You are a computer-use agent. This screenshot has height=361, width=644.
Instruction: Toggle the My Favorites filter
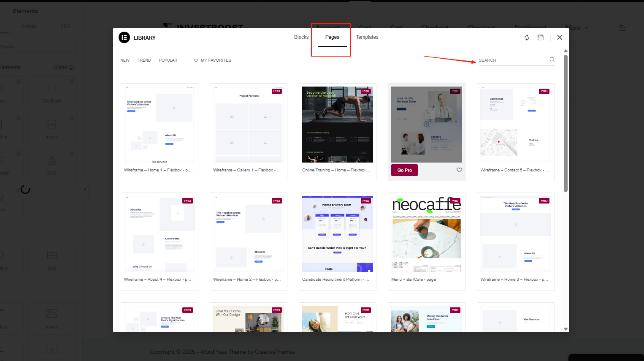212,60
